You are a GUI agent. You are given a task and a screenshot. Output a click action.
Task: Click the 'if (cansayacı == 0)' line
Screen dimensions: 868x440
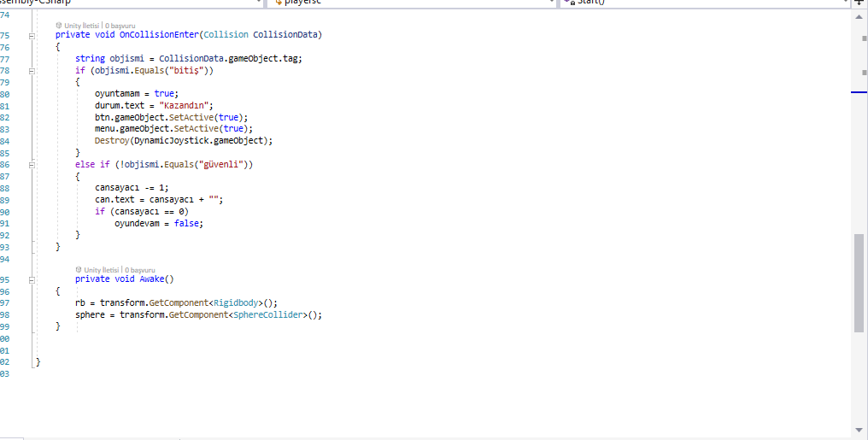click(x=142, y=212)
